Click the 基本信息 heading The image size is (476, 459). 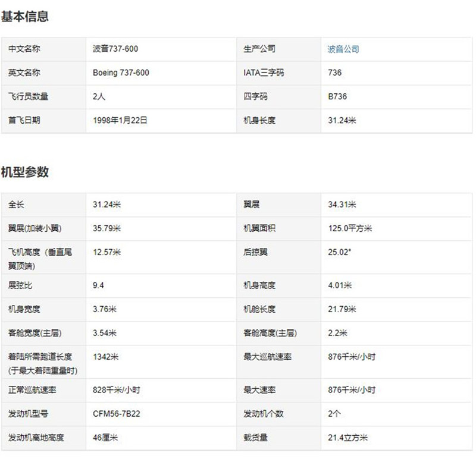[25, 16]
